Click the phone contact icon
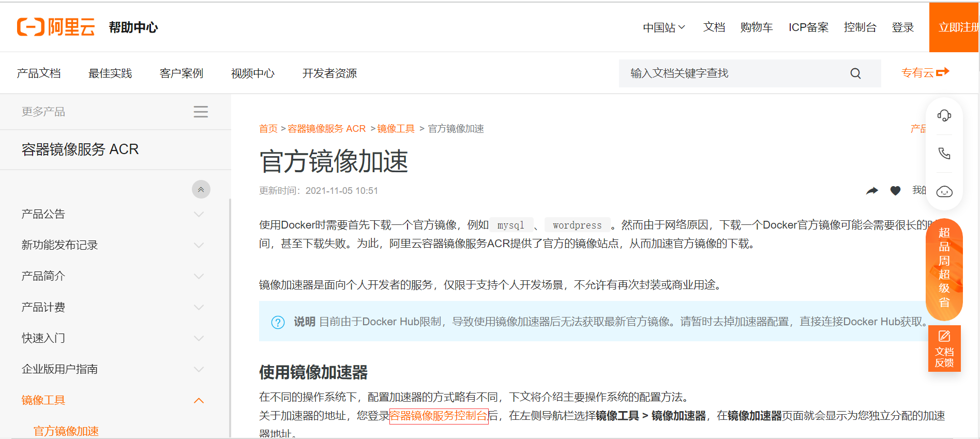Viewport: 980px width, 439px height. coord(944,154)
